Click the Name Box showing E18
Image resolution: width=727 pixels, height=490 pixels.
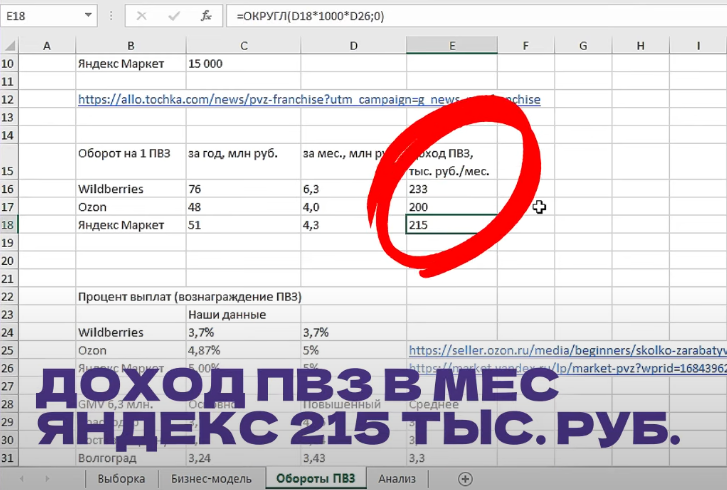coord(48,16)
